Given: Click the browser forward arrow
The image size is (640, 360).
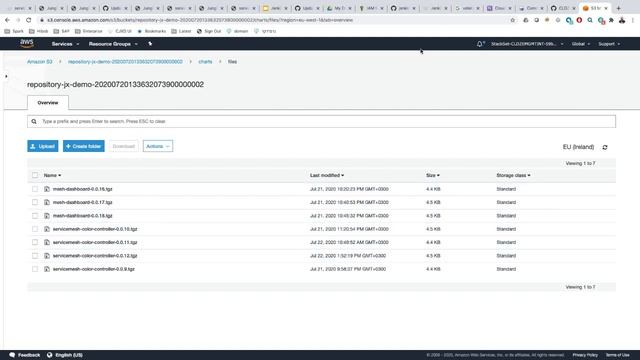Looking at the screenshot, I should coord(18,20).
